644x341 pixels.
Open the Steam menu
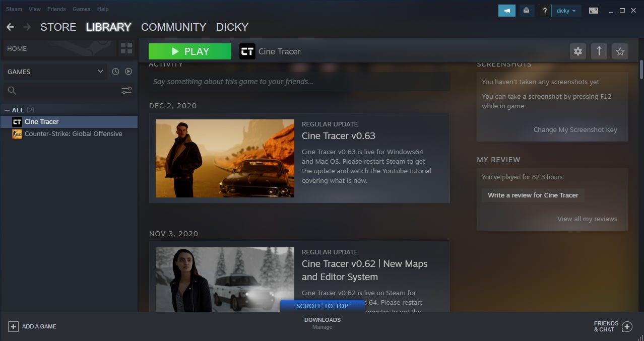pos(14,9)
